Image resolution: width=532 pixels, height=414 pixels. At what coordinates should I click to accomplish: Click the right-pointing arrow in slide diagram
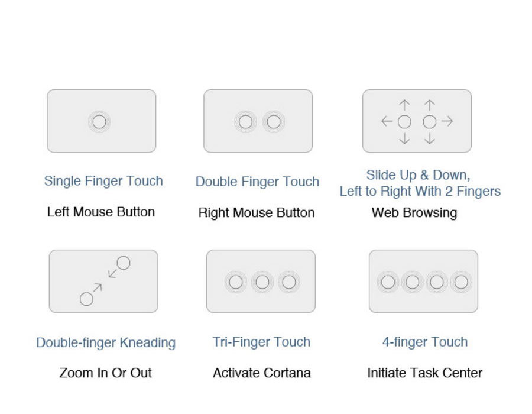click(x=447, y=121)
